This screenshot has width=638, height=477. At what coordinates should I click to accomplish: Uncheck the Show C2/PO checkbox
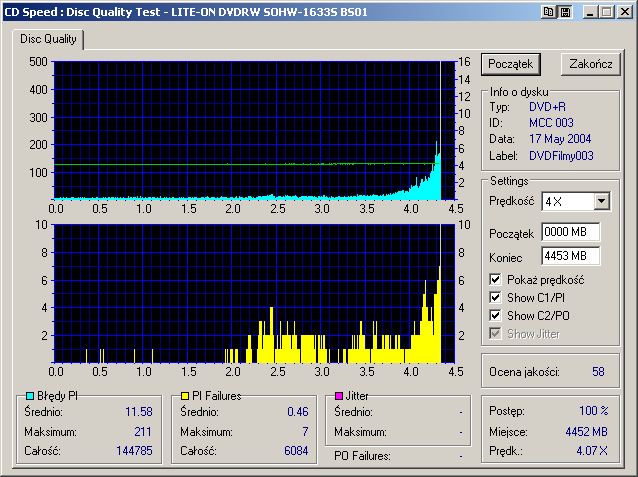[x=495, y=315]
